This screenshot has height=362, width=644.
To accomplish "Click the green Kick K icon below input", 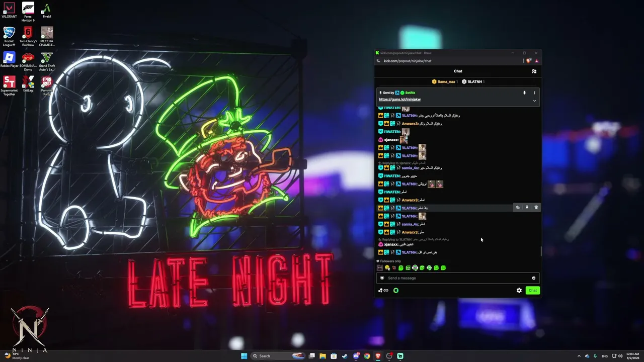I will [x=396, y=290].
